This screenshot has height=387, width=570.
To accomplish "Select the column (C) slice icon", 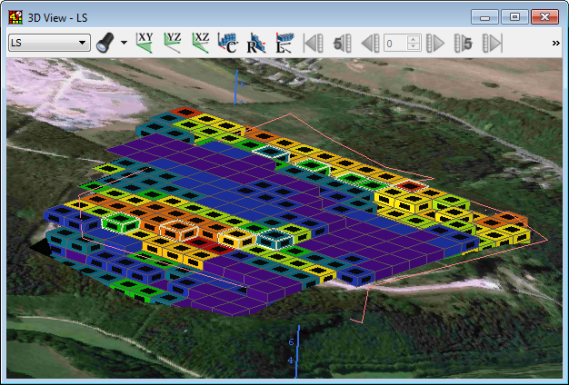I will tap(228, 43).
